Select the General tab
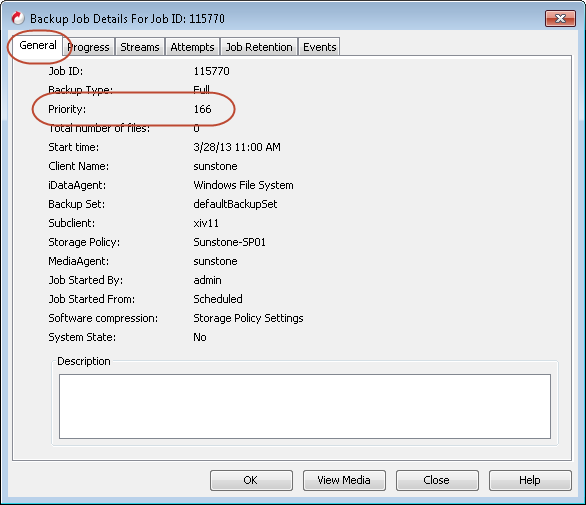Viewport: 586px width, 505px height. pos(38,46)
